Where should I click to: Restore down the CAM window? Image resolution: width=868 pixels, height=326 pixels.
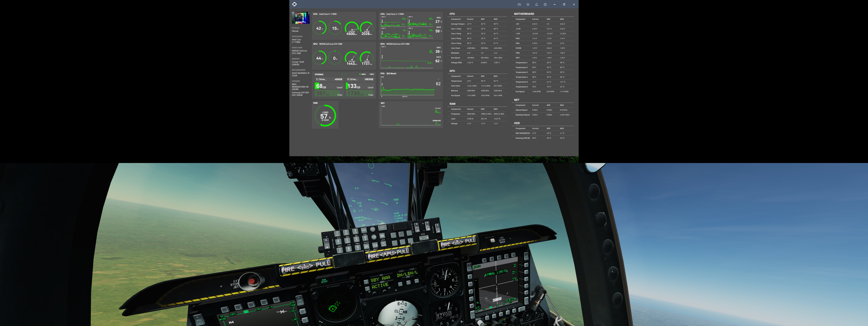(x=564, y=4)
